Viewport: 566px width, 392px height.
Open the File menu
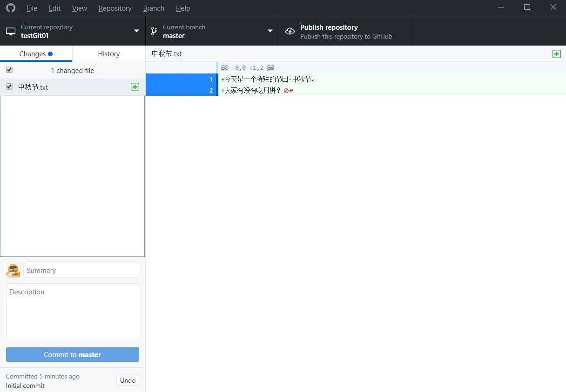pos(32,8)
